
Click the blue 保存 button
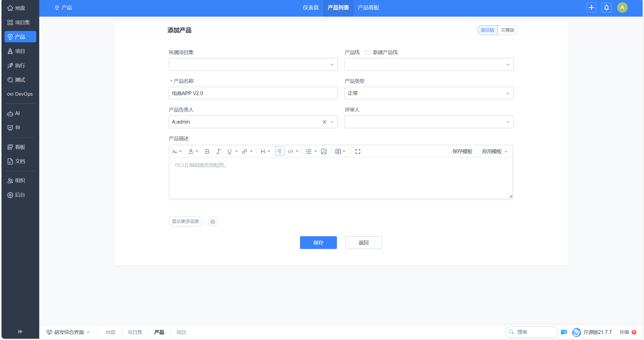click(318, 243)
